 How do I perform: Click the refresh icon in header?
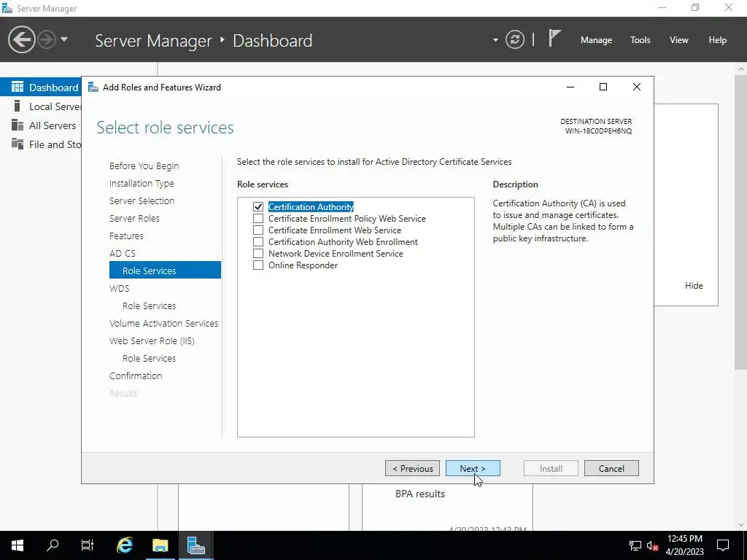point(514,39)
